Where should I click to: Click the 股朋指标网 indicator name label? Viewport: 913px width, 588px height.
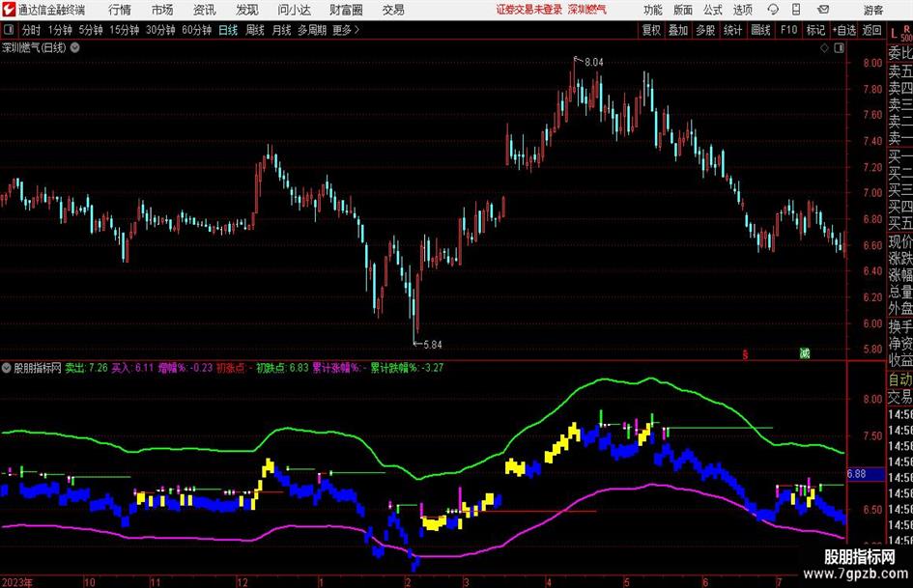pyautogui.click(x=38, y=368)
